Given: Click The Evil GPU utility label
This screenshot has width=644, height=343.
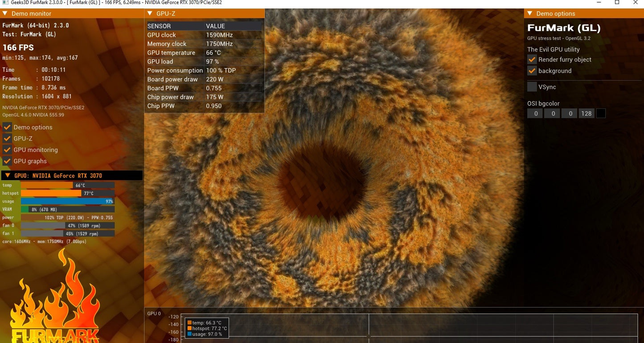Looking at the screenshot, I should (554, 50).
